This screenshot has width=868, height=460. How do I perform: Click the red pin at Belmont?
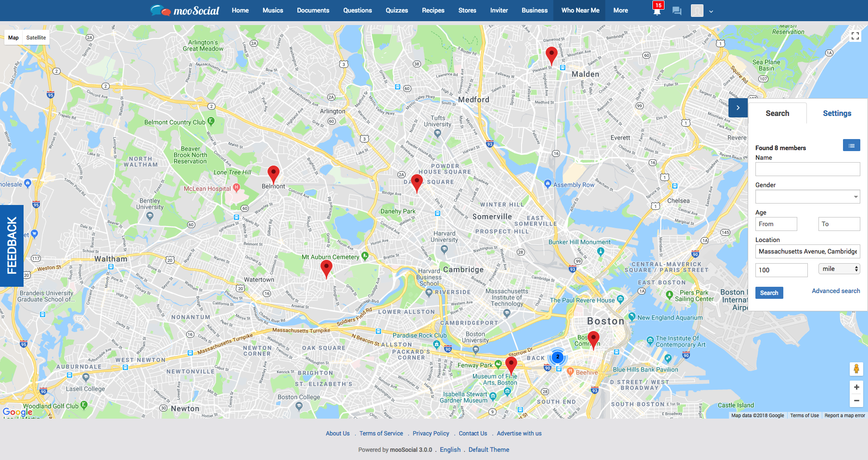(x=273, y=175)
